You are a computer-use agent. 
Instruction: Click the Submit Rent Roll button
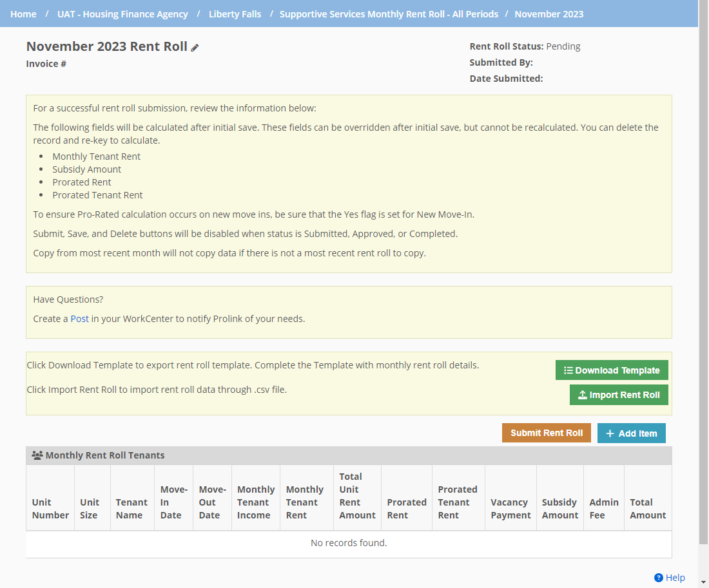click(x=546, y=433)
